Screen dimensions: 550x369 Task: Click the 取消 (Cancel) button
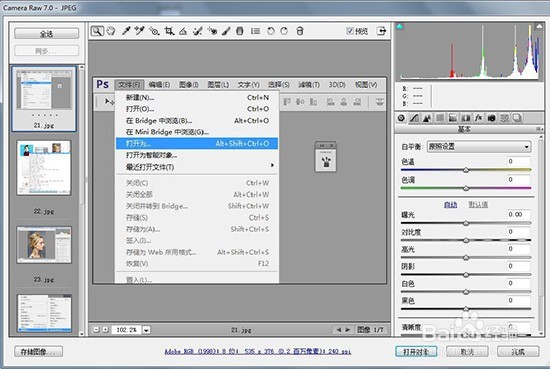coord(467,351)
